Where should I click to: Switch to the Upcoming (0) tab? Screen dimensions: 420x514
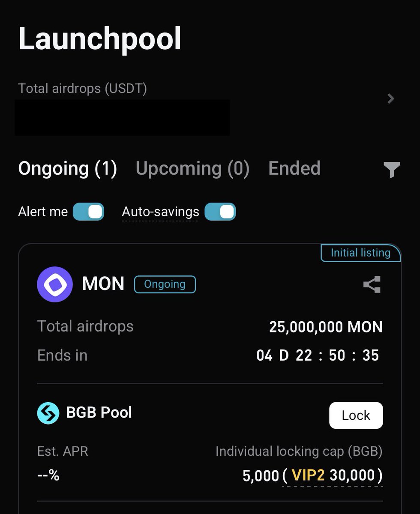192,168
